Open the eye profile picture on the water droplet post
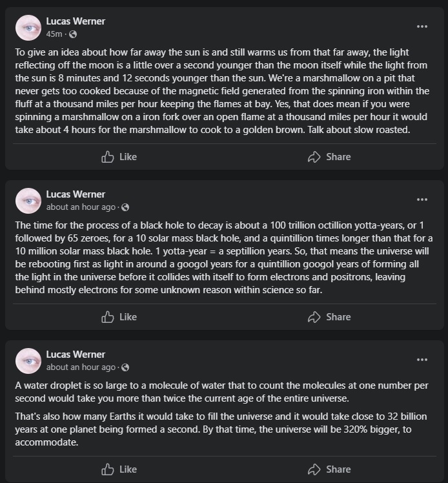Screen dimensions: 448x483 coord(28,361)
